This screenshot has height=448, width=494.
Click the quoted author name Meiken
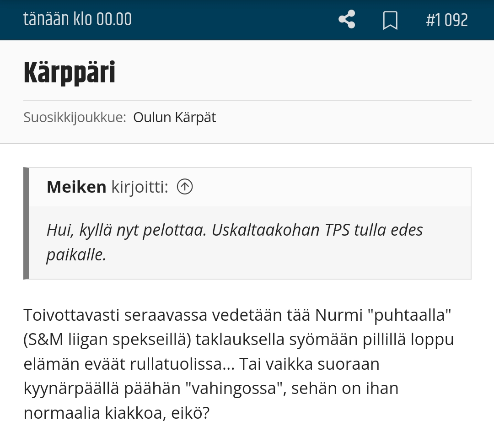tap(76, 187)
